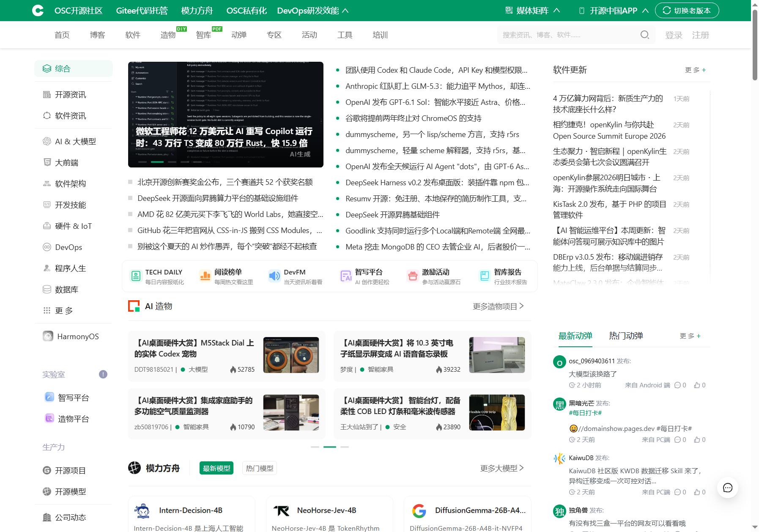Screen dimensions: 759x532
Task: Open comments on the 大模型该换路了 post
Action: (680, 385)
